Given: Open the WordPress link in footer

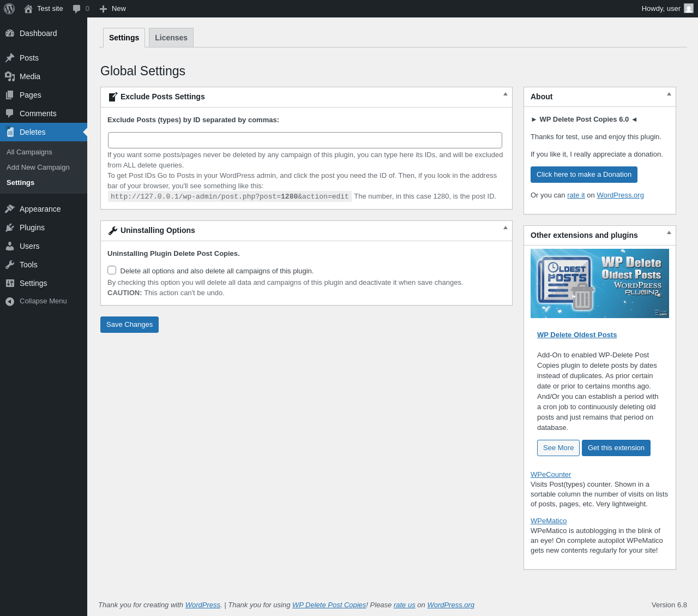Looking at the screenshot, I should [x=203, y=605].
